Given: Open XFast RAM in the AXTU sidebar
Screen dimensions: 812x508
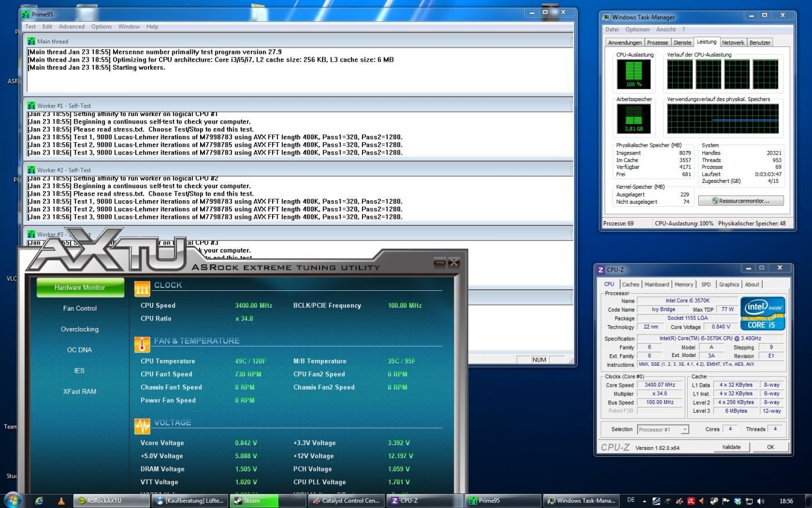Looking at the screenshot, I should 80,392.
